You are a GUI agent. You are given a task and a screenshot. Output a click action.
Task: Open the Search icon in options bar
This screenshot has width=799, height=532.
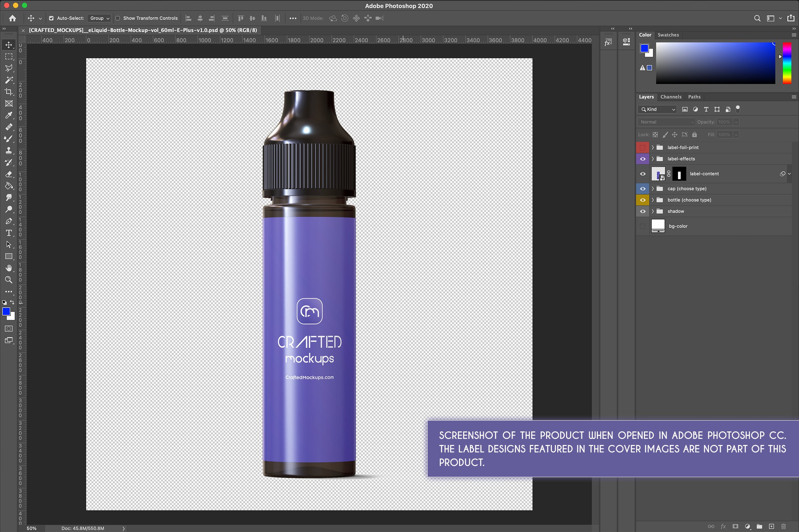point(757,18)
